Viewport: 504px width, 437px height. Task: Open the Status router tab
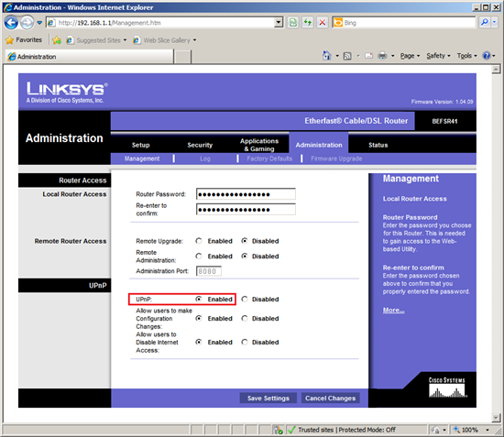[378, 145]
